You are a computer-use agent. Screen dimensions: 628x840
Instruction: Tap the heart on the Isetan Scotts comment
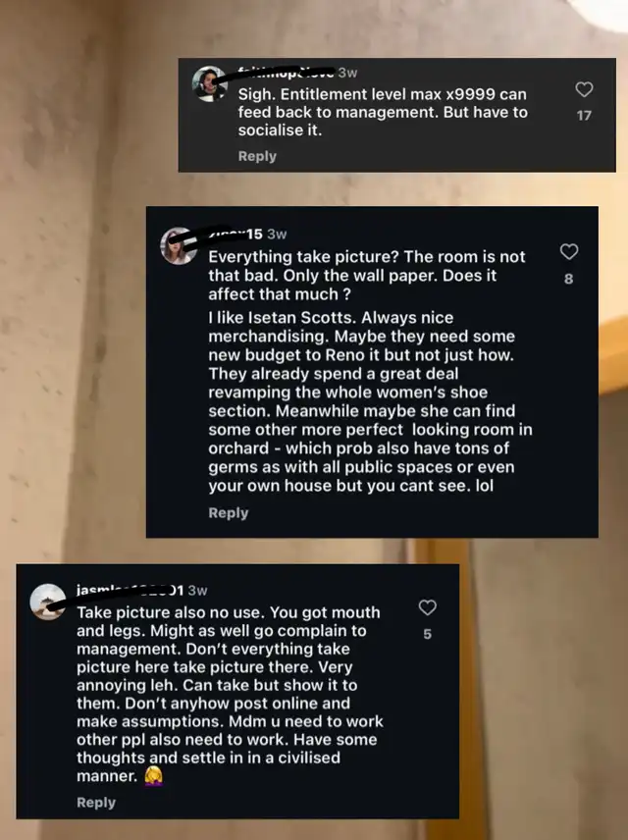click(x=568, y=252)
